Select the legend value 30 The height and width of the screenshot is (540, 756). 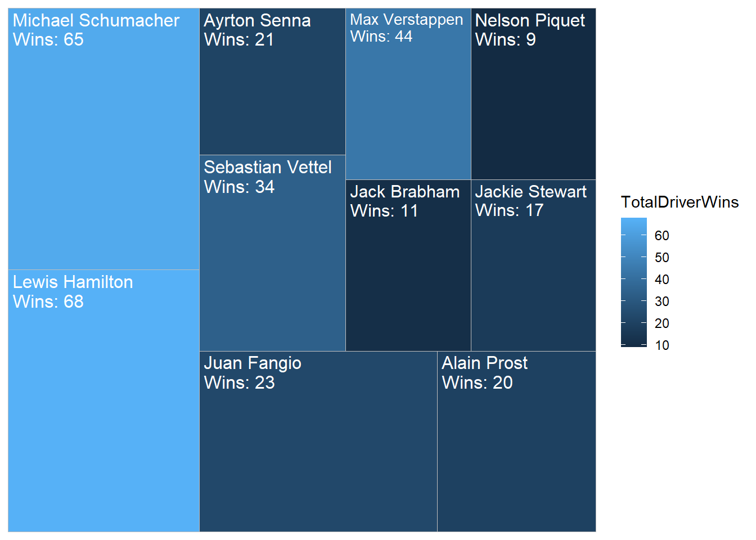[662, 301]
